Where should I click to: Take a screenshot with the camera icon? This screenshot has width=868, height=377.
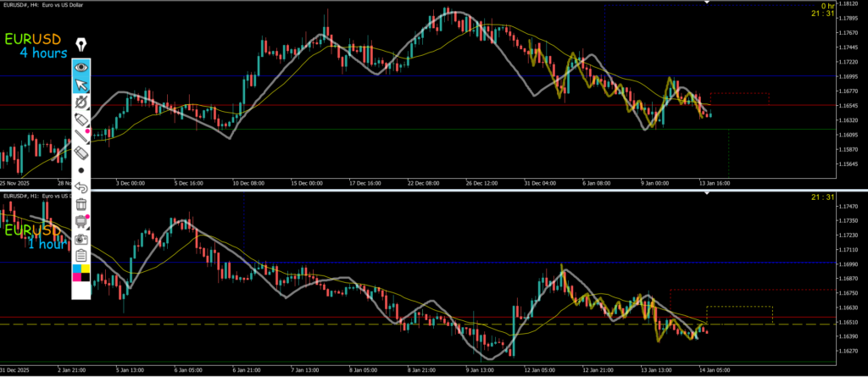click(x=81, y=238)
